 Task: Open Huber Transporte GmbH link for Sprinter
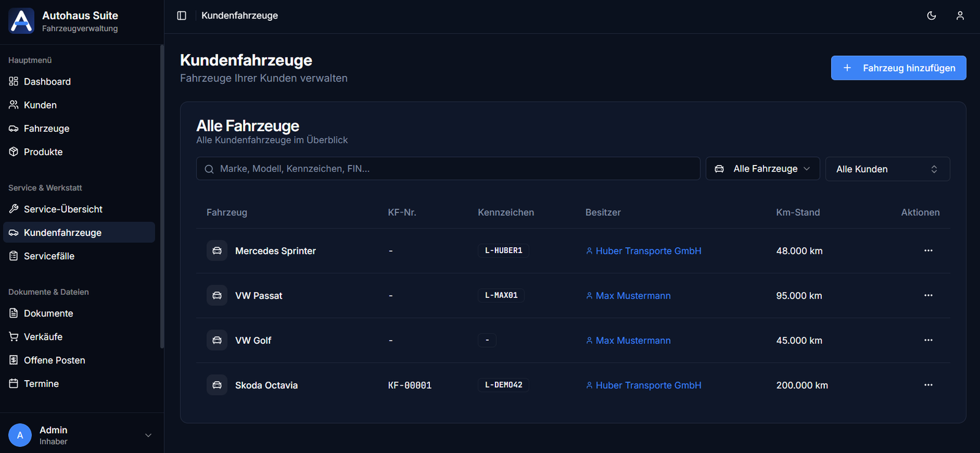pyautogui.click(x=648, y=251)
